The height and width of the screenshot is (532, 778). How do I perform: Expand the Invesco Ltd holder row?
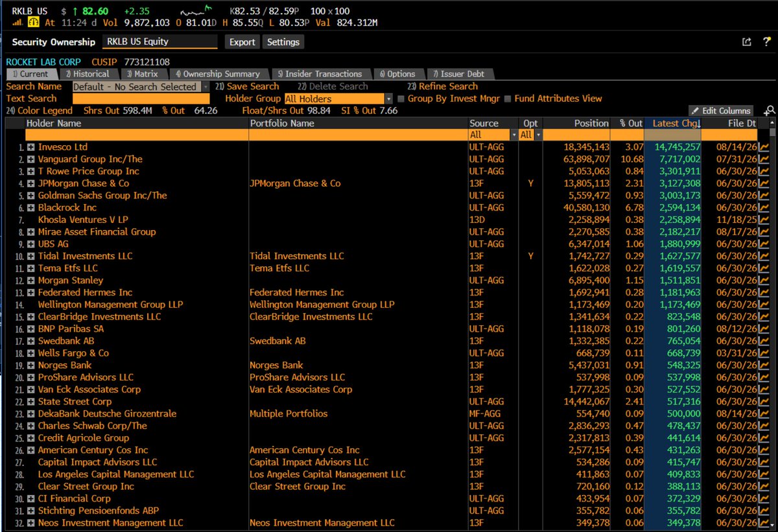coord(30,147)
